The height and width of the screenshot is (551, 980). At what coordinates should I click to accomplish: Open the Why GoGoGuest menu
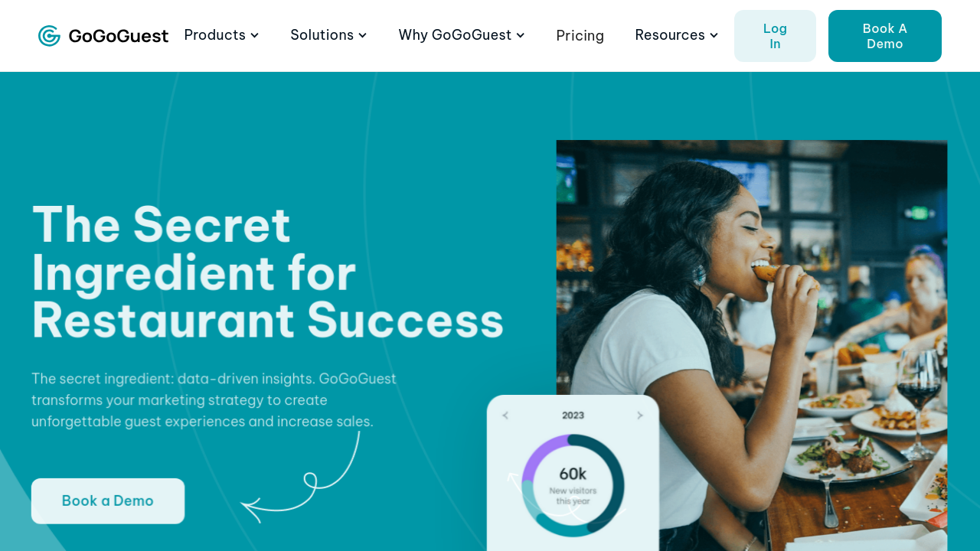click(462, 35)
